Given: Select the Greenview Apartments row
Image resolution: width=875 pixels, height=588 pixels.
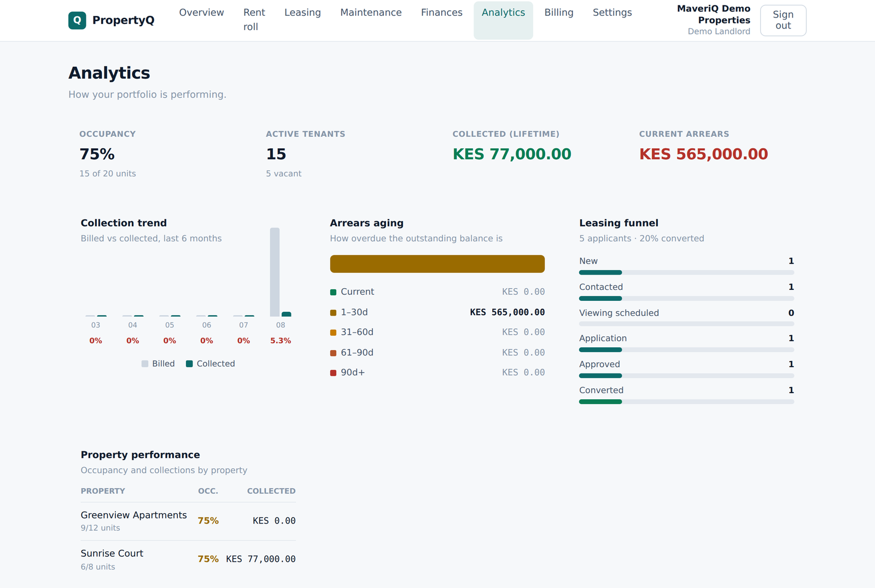Looking at the screenshot, I should [188, 521].
